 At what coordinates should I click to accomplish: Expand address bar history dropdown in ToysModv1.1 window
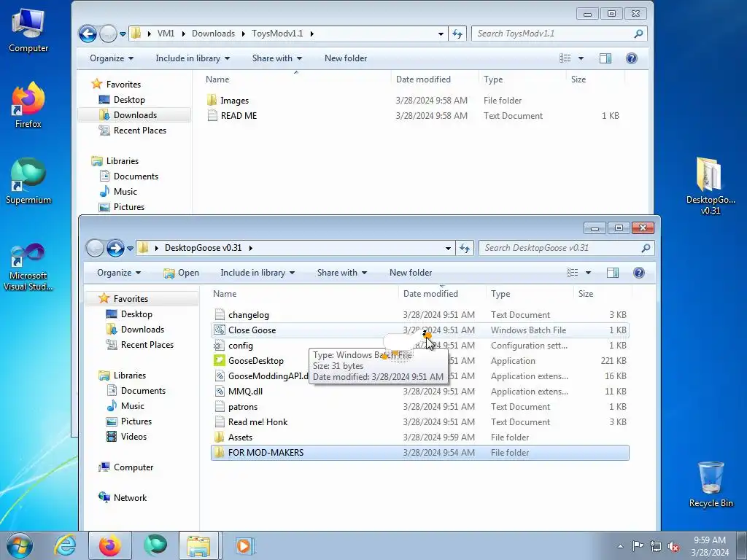click(441, 34)
